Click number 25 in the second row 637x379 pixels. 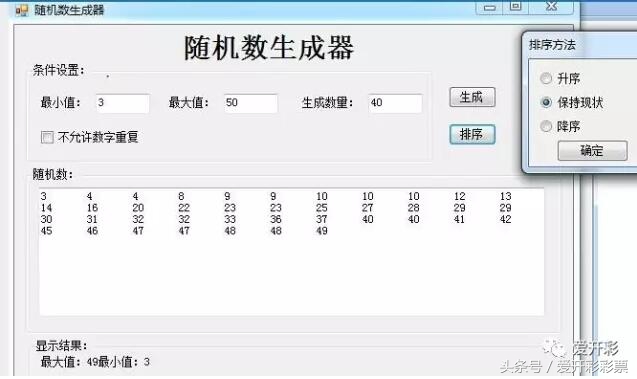(x=322, y=208)
